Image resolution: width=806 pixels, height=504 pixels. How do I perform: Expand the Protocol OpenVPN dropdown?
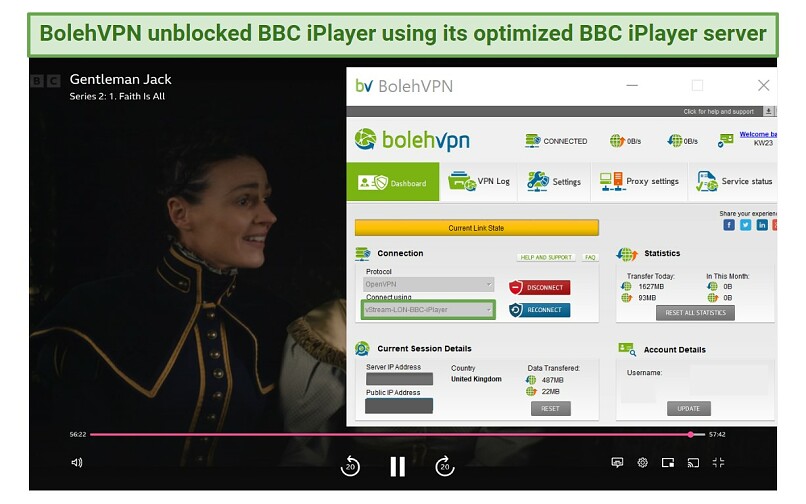point(429,284)
